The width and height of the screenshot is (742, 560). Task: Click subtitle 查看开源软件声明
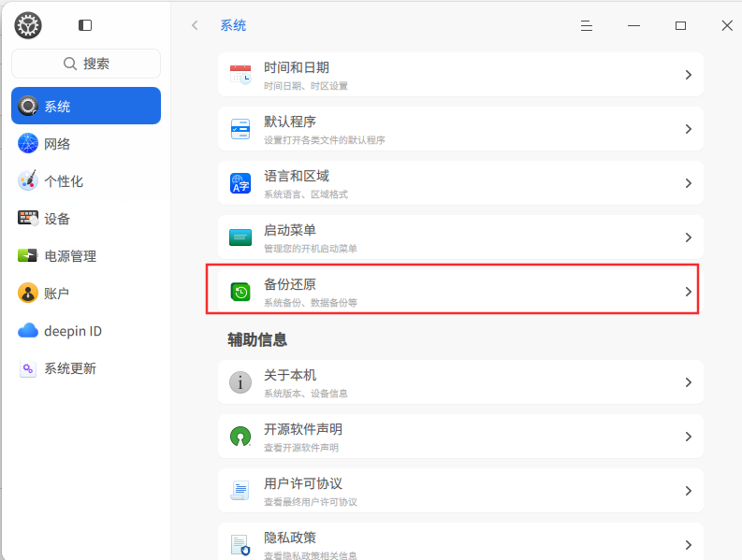[x=301, y=448]
